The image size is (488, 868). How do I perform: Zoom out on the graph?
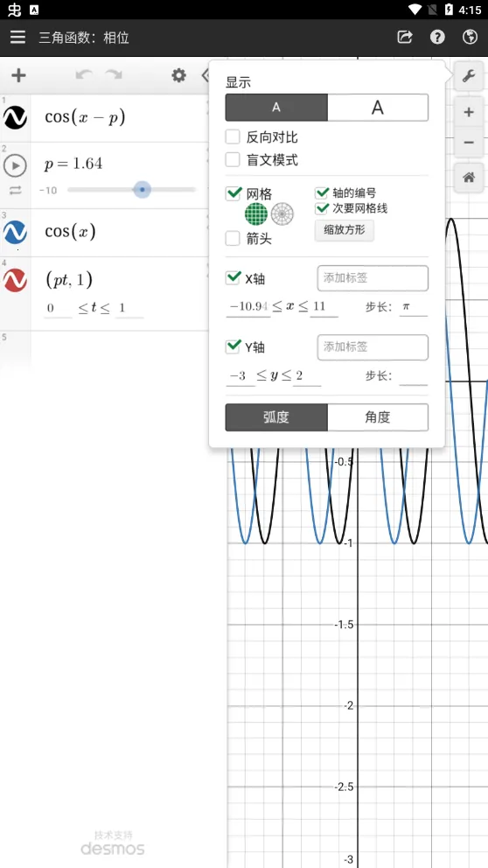click(x=469, y=143)
